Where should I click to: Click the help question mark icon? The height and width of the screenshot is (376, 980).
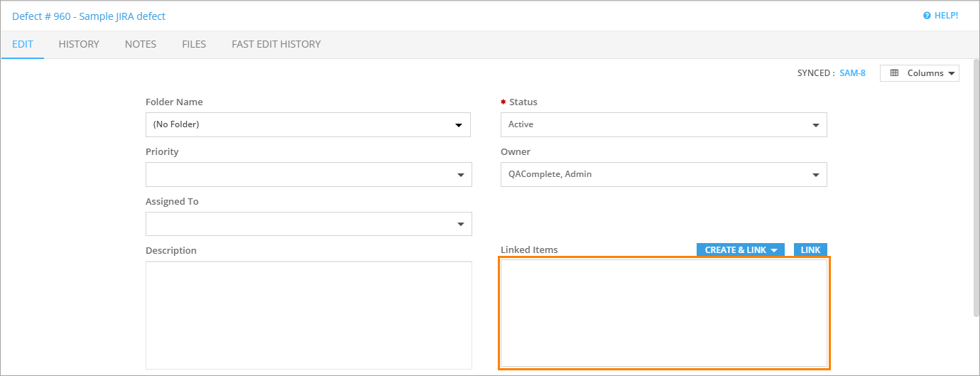[927, 16]
